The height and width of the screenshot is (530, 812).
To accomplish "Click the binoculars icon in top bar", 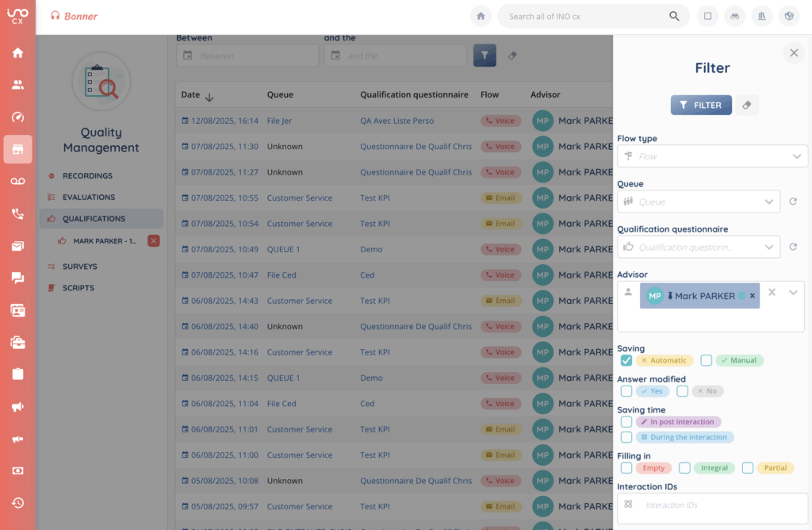I will pos(735,16).
